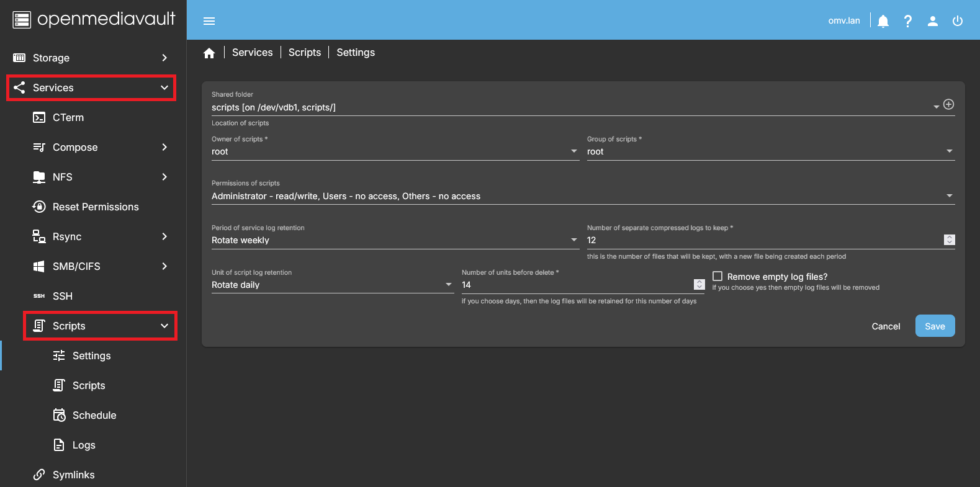
Task: Open the Permissions of scripts dropdown
Action: click(x=582, y=196)
